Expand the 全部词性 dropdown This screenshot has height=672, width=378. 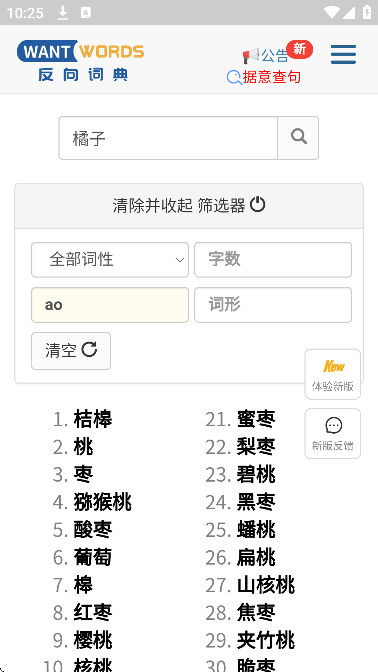(x=110, y=260)
